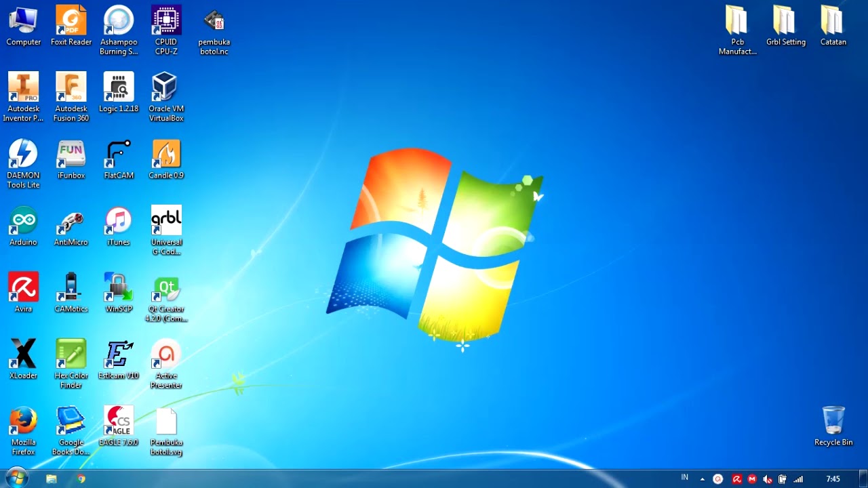Select Hex Color Finder icon
Viewport: 868px width, 488px height.
point(71,363)
